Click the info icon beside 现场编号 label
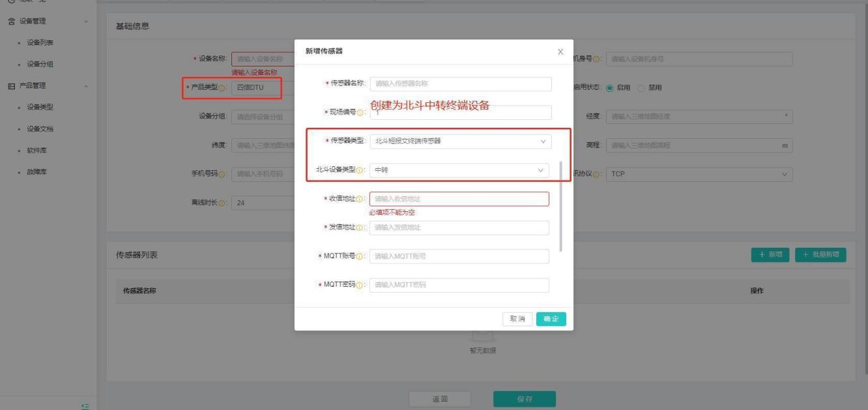The width and height of the screenshot is (868, 410). click(361, 113)
